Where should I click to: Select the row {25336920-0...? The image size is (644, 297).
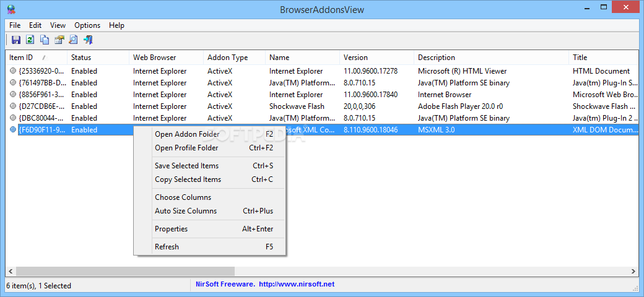(322, 71)
